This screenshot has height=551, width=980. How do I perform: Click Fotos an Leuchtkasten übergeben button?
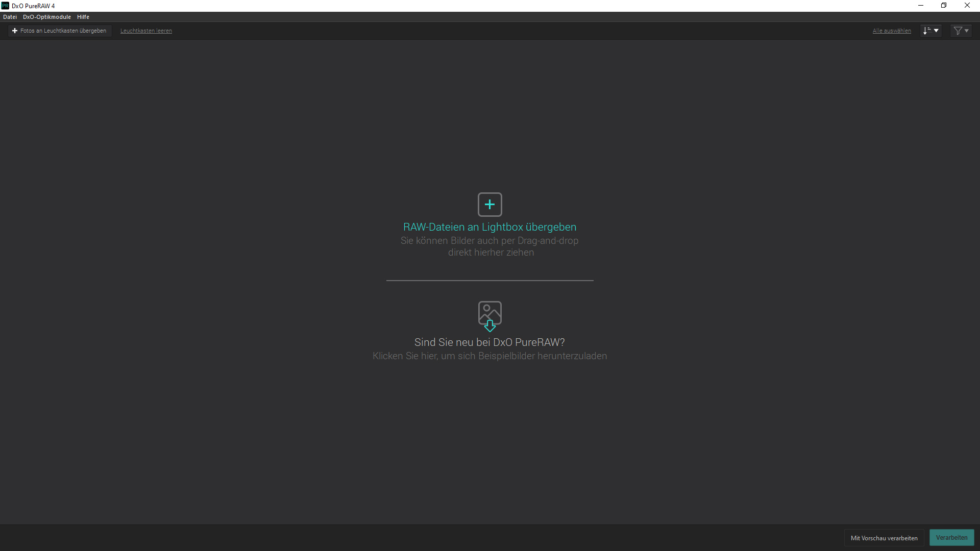pos(59,31)
